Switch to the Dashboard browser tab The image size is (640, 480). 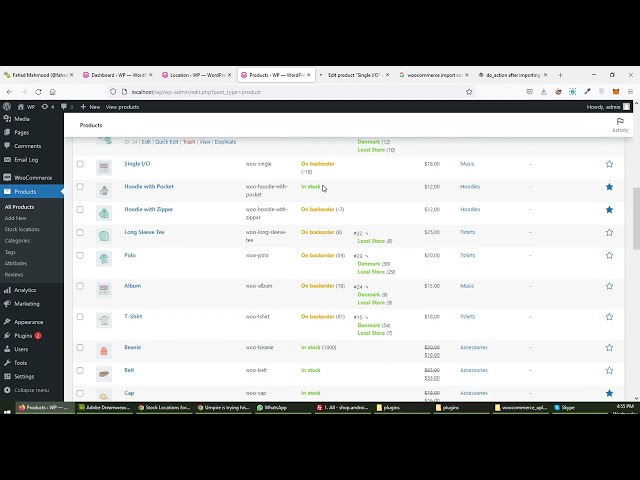(118, 75)
